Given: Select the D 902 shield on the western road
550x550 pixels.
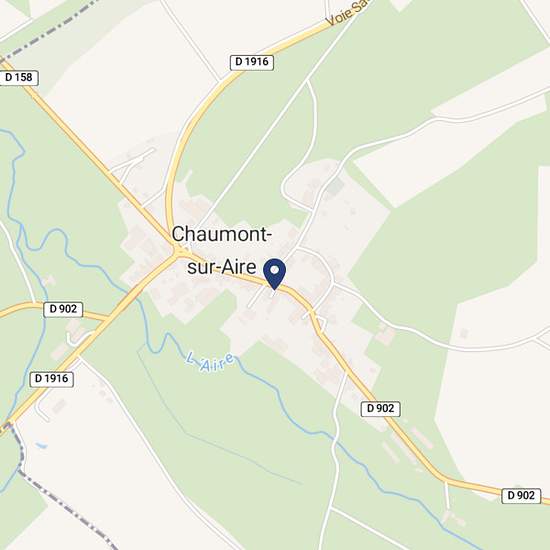Looking at the screenshot, I should pyautogui.click(x=63, y=309).
